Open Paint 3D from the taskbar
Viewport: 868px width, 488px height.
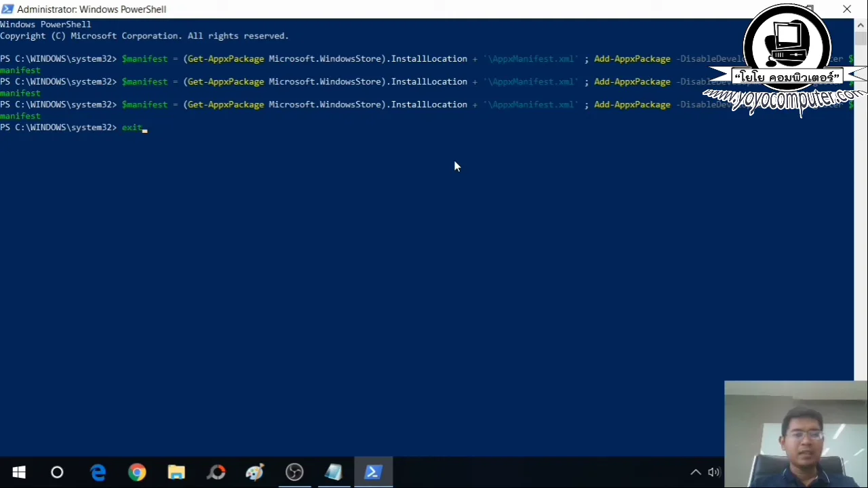pos(254,472)
